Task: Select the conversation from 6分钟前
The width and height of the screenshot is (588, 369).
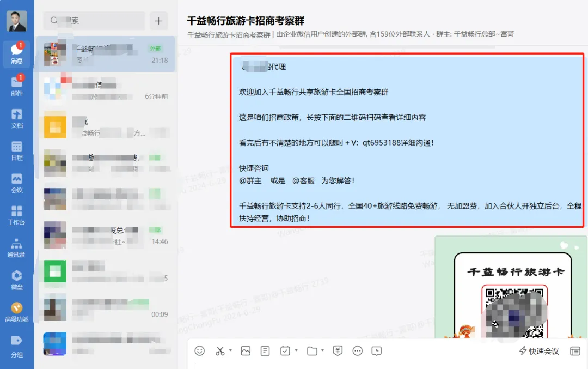Action: point(106,90)
